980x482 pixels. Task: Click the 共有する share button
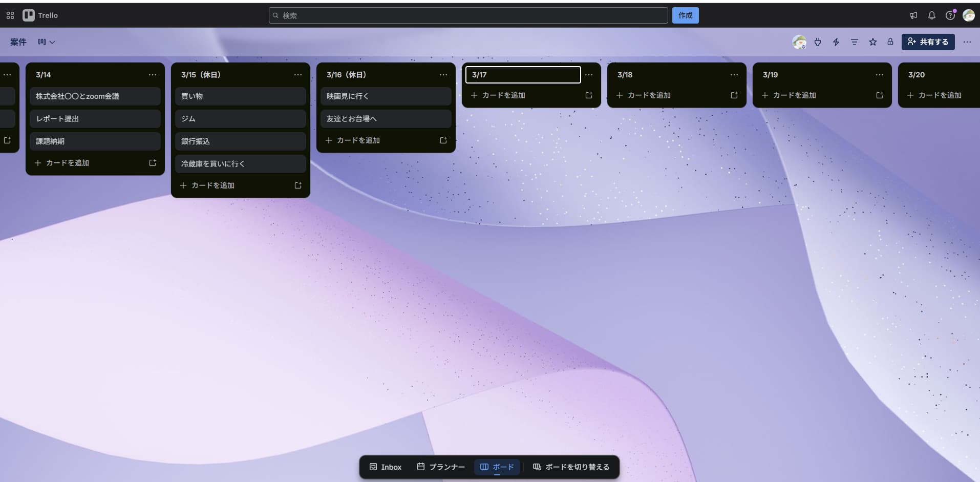pyautogui.click(x=928, y=42)
